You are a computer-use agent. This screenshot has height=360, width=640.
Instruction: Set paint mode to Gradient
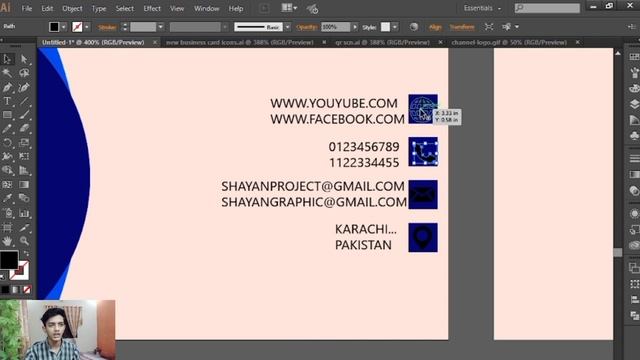16,289
